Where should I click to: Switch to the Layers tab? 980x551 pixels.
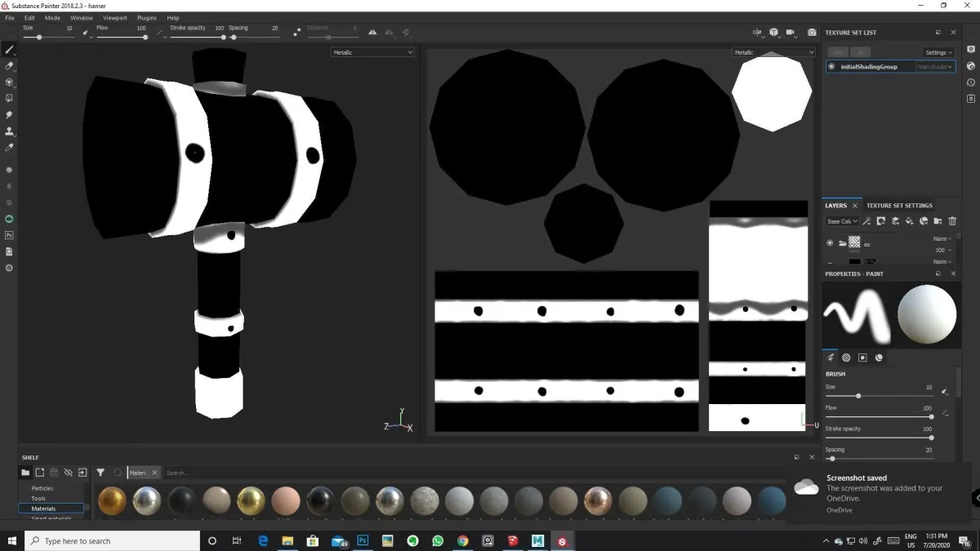(835, 206)
